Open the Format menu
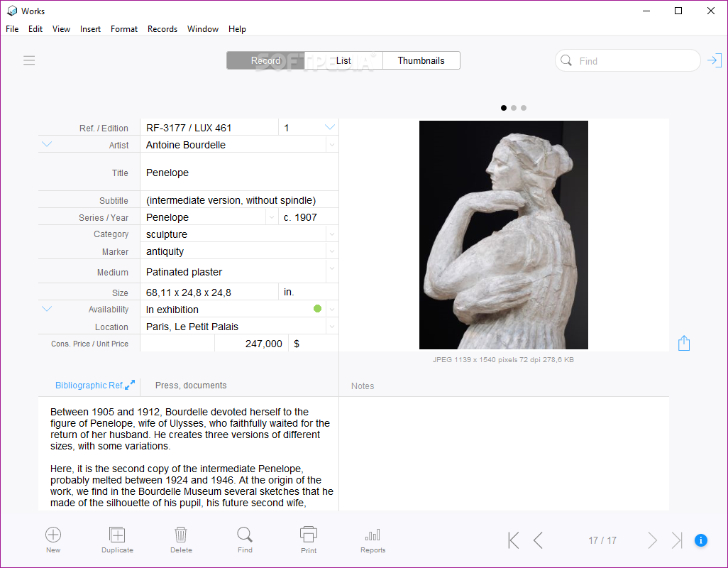The width and height of the screenshot is (728, 568). click(124, 29)
